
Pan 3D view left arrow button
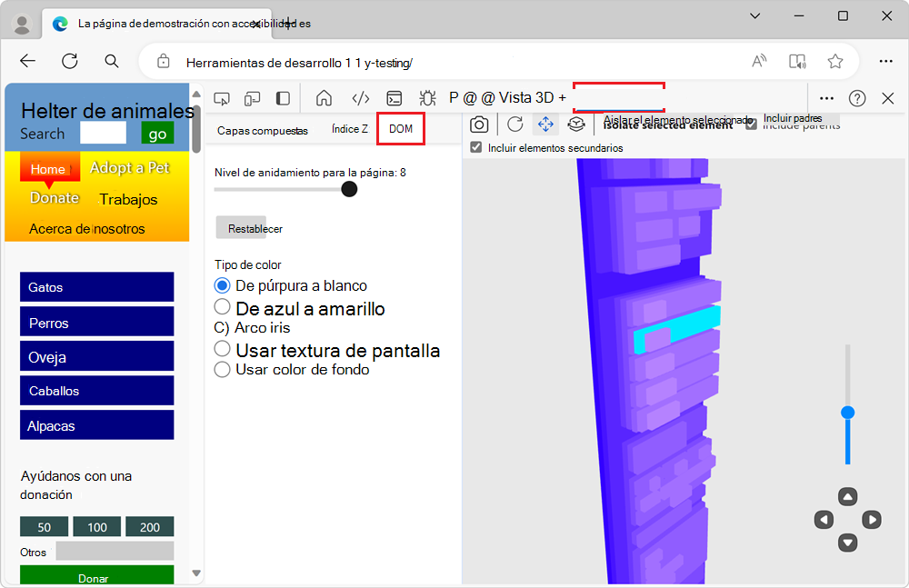click(824, 519)
